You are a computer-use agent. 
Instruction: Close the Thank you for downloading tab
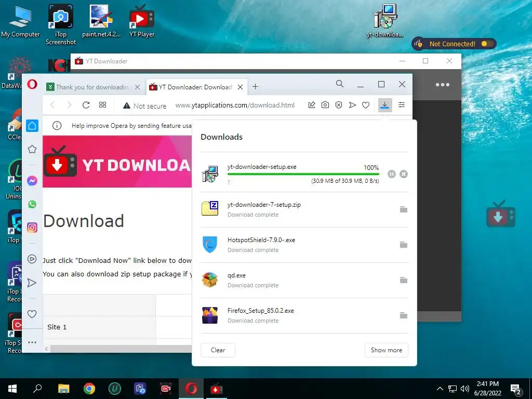(x=137, y=87)
